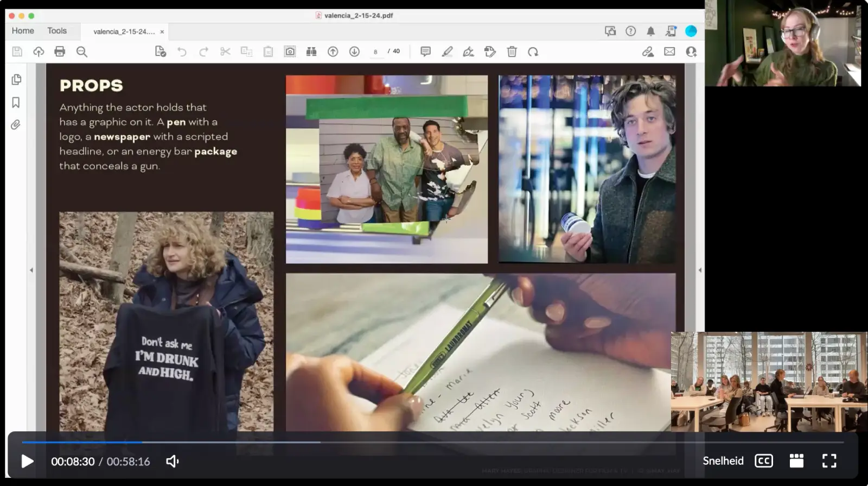Click the current time 00:08:30 text

point(73,462)
